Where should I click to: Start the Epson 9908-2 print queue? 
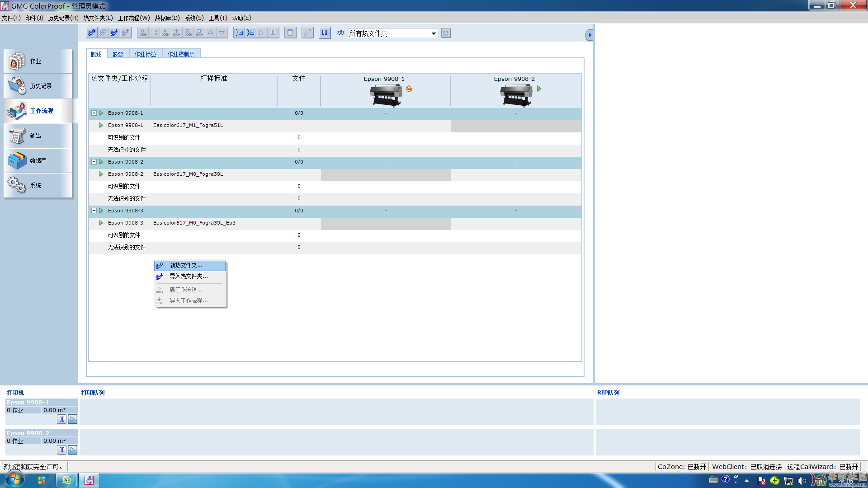click(72, 450)
